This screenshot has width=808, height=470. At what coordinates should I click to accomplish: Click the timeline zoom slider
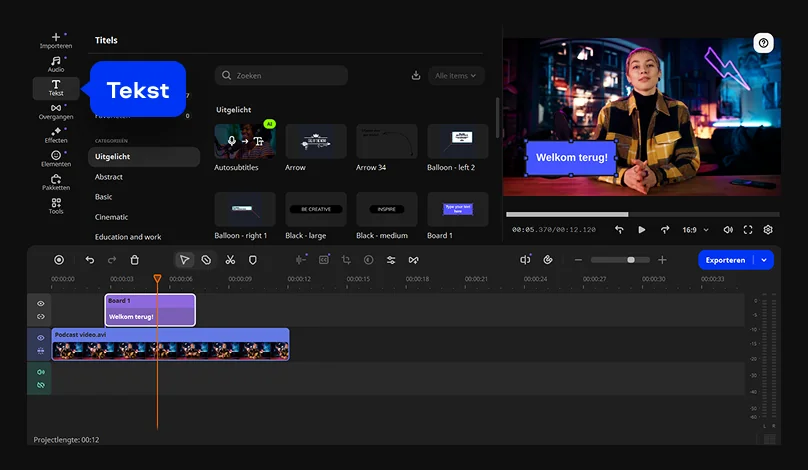tap(630, 260)
